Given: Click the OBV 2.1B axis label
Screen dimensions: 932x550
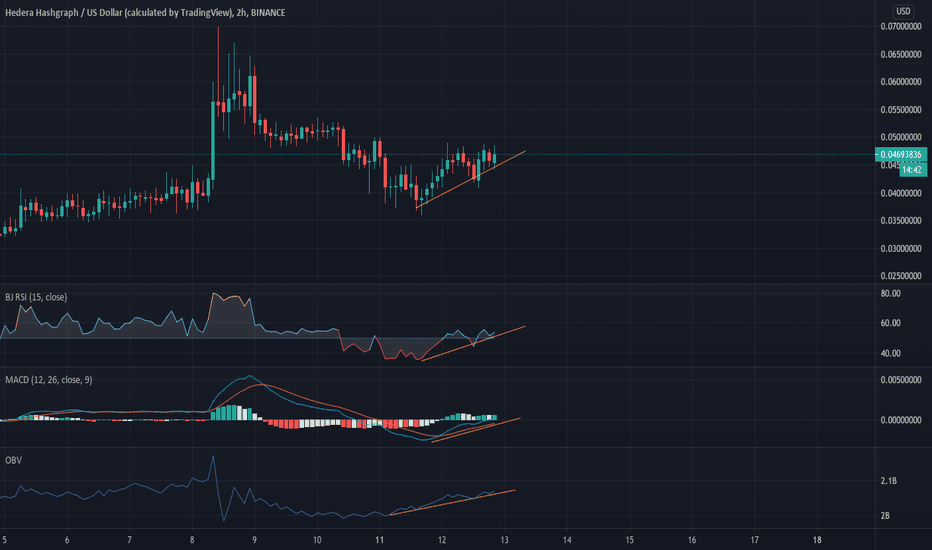Looking at the screenshot, I should tap(889, 481).
